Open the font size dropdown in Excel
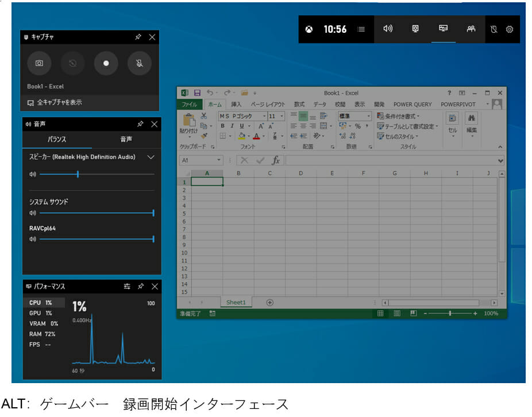Screen dimensions: 532x417 point(282,116)
